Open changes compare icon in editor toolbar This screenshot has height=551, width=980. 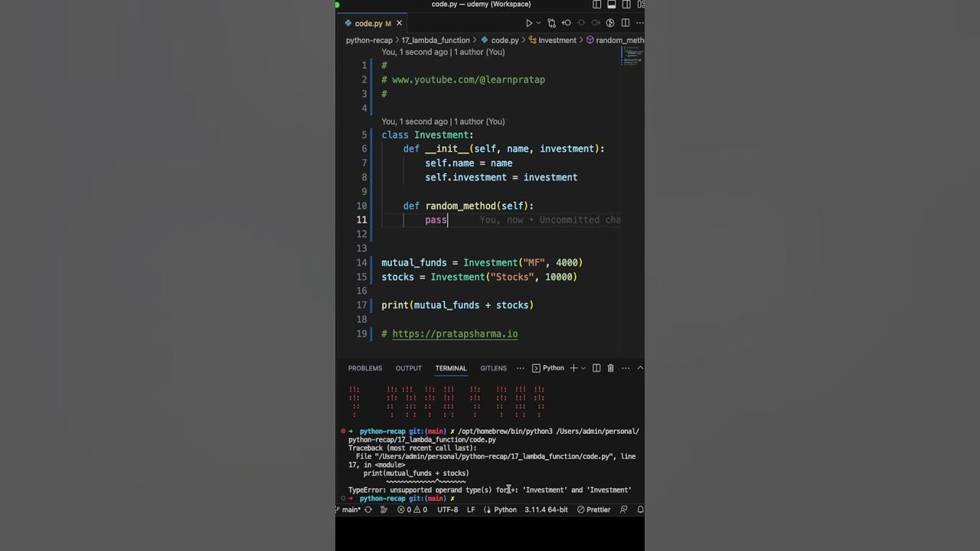[551, 24]
